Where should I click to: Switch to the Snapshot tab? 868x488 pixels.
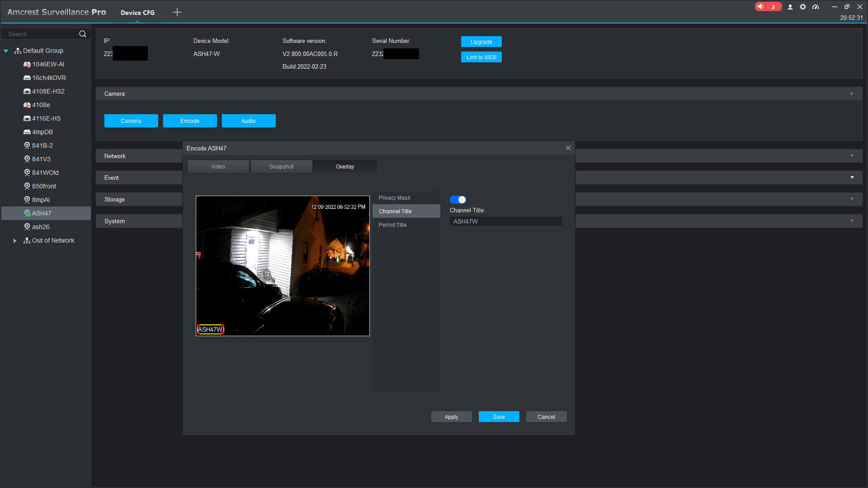(281, 166)
